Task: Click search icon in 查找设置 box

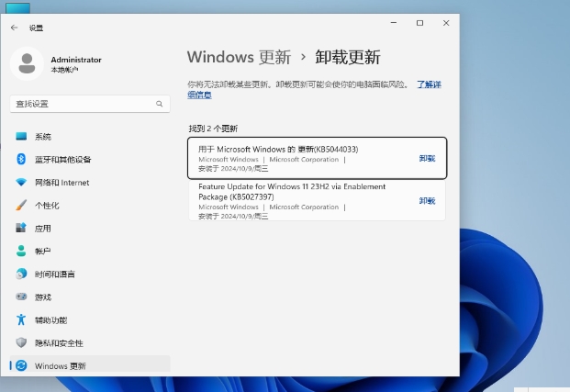Action: point(162,104)
